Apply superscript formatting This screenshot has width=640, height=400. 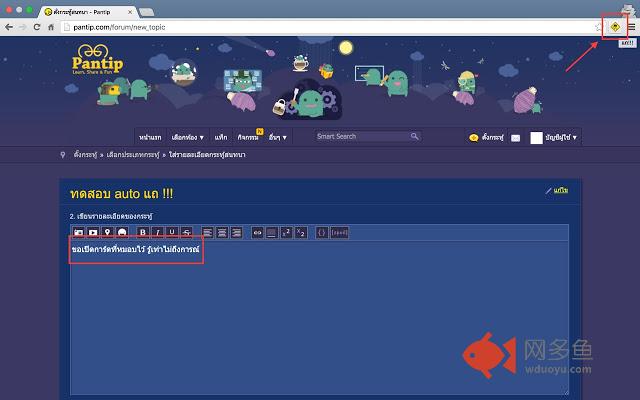click(287, 233)
